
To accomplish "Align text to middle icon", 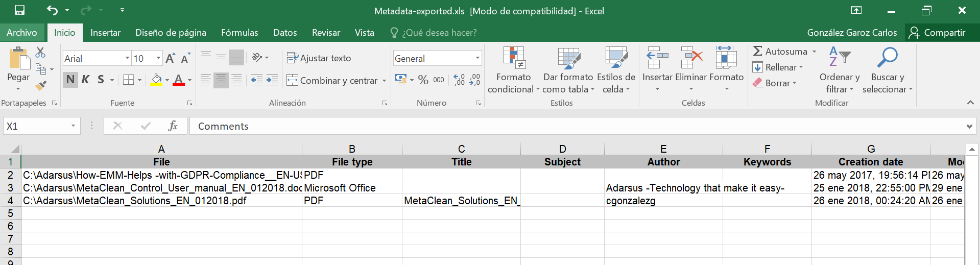I will (221, 57).
